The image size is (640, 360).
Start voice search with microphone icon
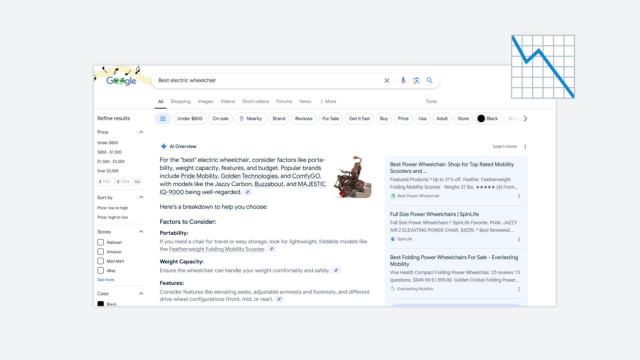403,80
